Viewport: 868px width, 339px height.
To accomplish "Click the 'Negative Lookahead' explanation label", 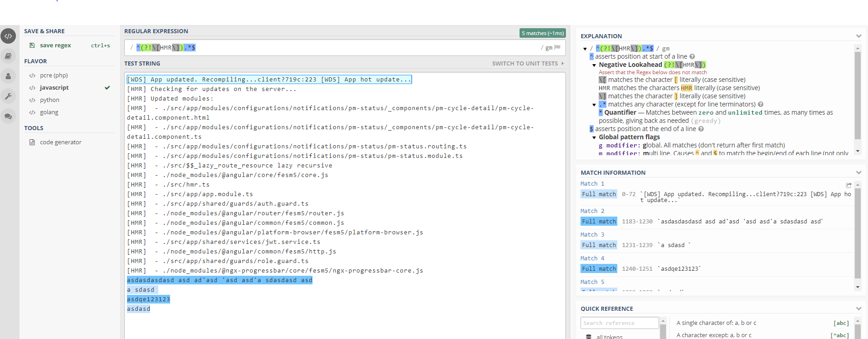I will pyautogui.click(x=631, y=65).
